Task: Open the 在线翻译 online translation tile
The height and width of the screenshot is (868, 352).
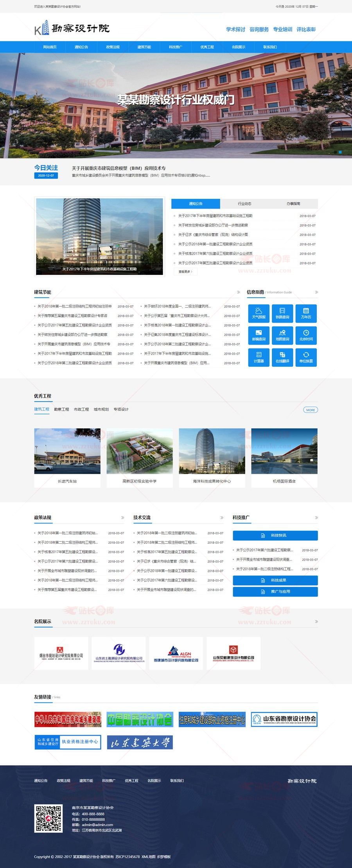Action: coord(282,357)
